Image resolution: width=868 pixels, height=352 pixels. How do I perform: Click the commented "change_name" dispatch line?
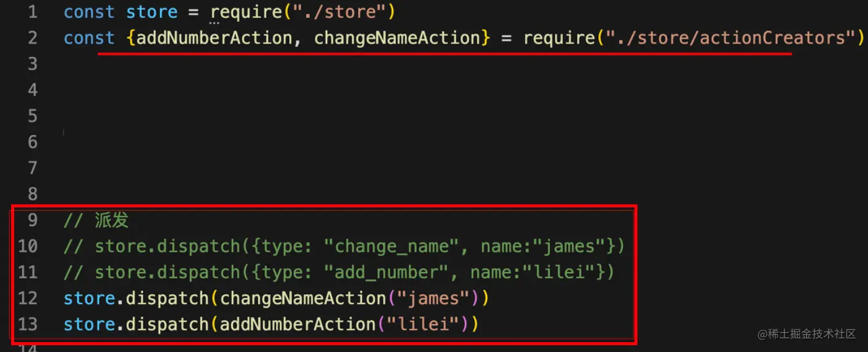[344, 247]
